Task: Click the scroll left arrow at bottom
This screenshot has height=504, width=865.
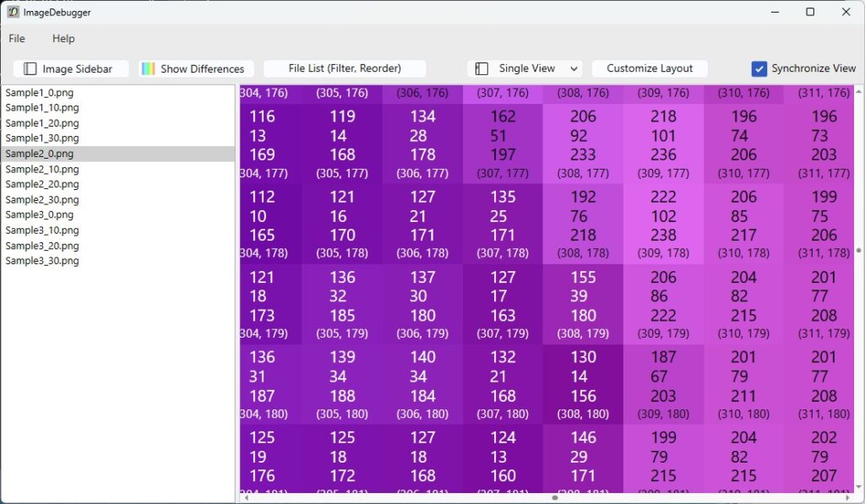Action: tap(246, 498)
